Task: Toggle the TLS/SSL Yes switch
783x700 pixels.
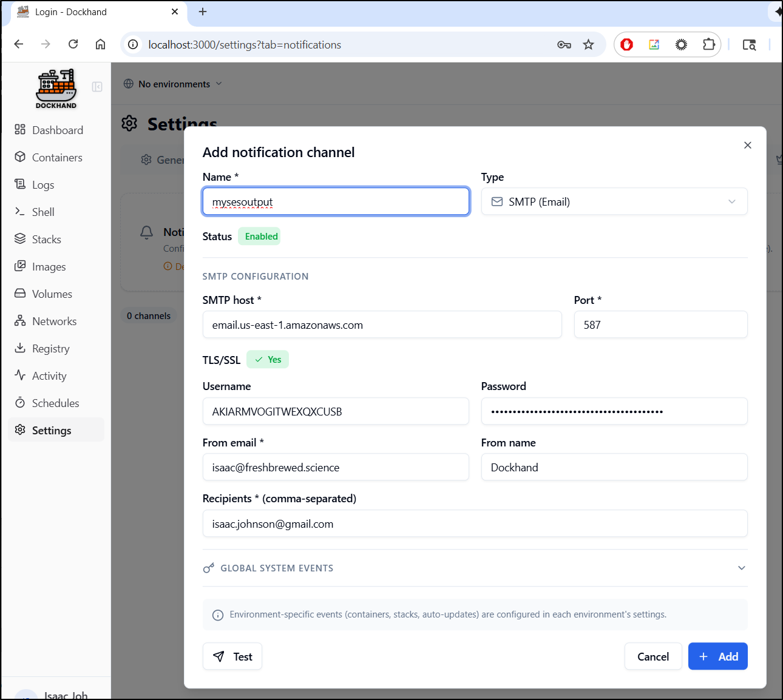Action: pos(268,360)
